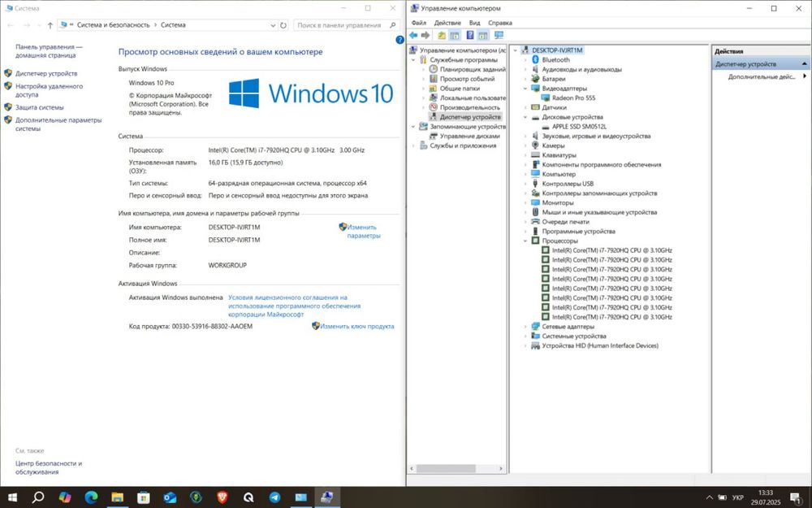812x508 pixels.
Task: Click the УКР language indicator in tray
Action: 737,497
